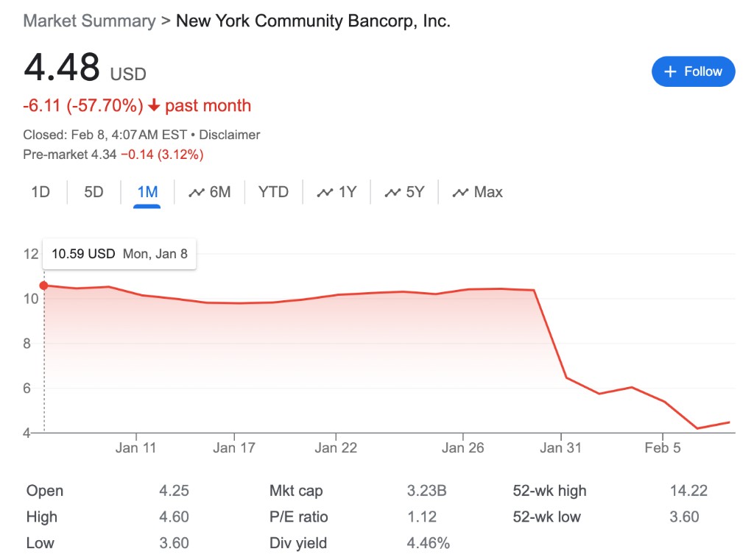
Task: Click the trend icon beside Max
Action: pos(461,193)
